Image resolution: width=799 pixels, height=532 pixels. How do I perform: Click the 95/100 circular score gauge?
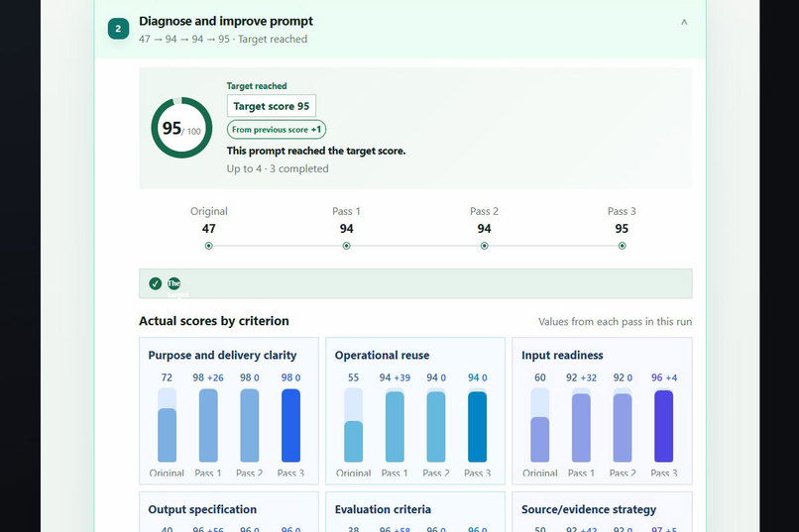pyautogui.click(x=181, y=128)
